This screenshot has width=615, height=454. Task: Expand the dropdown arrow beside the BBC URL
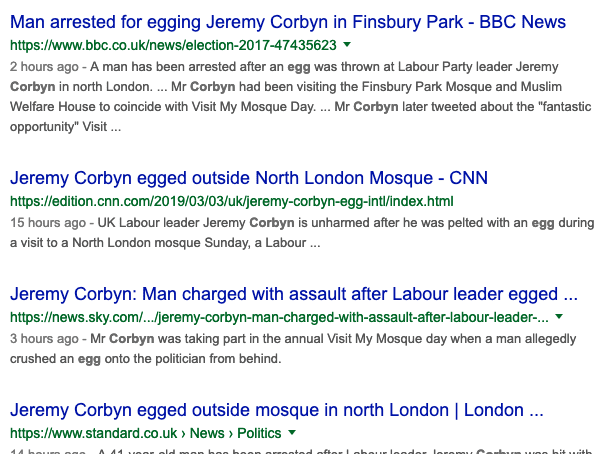(x=347, y=45)
